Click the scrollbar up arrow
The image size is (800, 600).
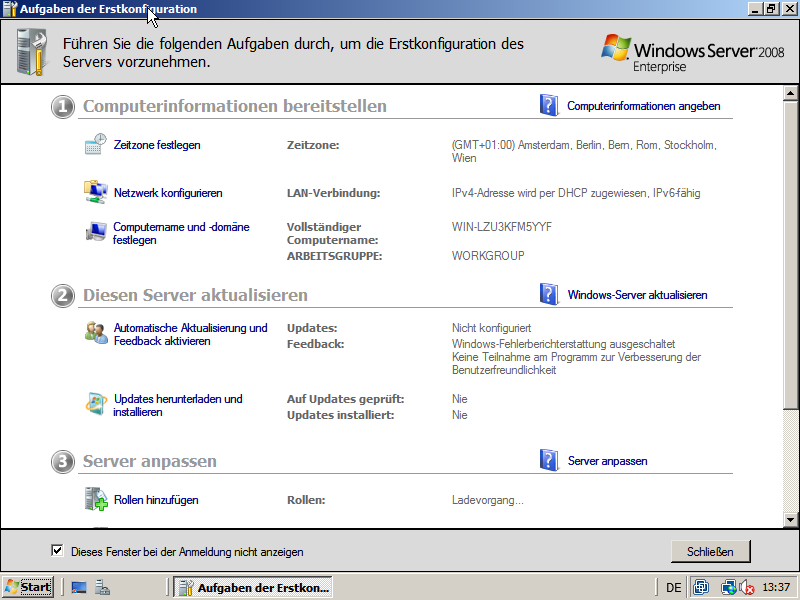[x=791, y=93]
